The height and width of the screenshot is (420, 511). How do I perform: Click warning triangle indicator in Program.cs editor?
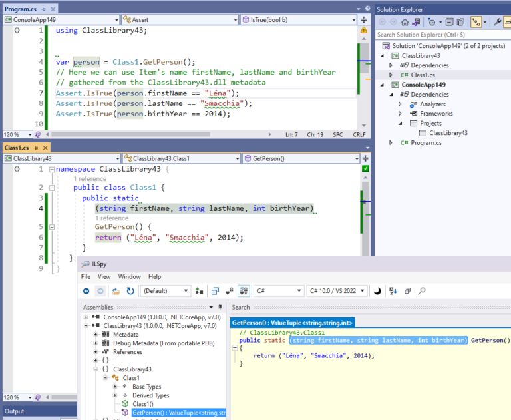[364, 31]
